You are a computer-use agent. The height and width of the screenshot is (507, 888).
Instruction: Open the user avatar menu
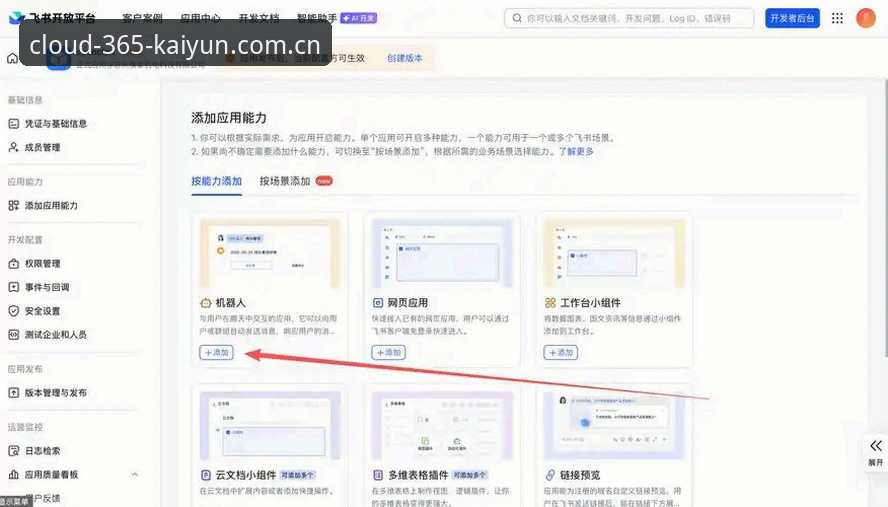coord(865,18)
